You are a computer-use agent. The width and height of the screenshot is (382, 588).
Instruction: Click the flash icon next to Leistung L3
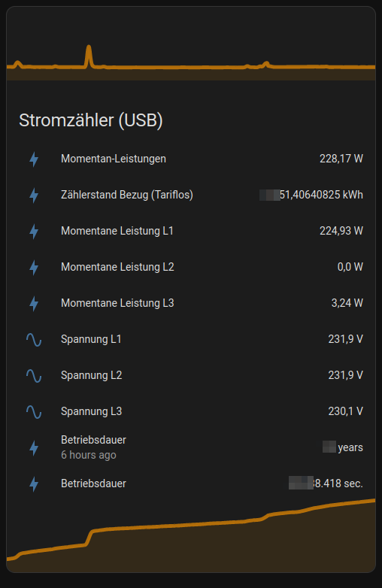(34, 303)
